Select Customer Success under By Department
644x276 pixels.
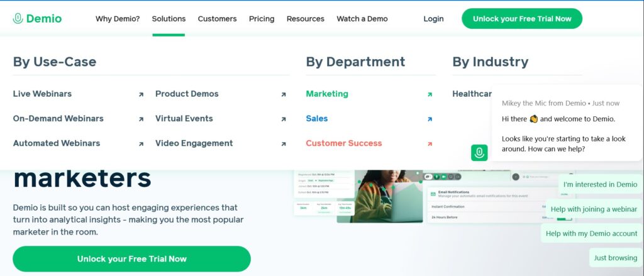click(x=344, y=143)
